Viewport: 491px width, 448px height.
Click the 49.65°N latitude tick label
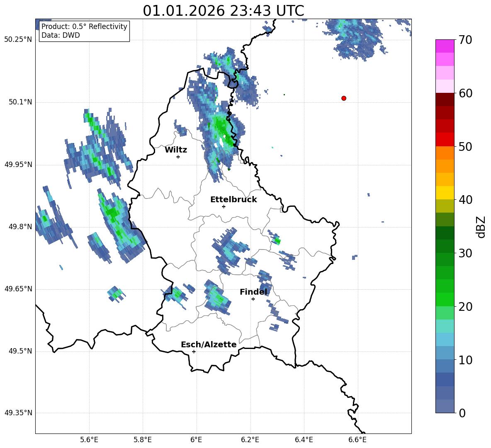click(18, 289)
